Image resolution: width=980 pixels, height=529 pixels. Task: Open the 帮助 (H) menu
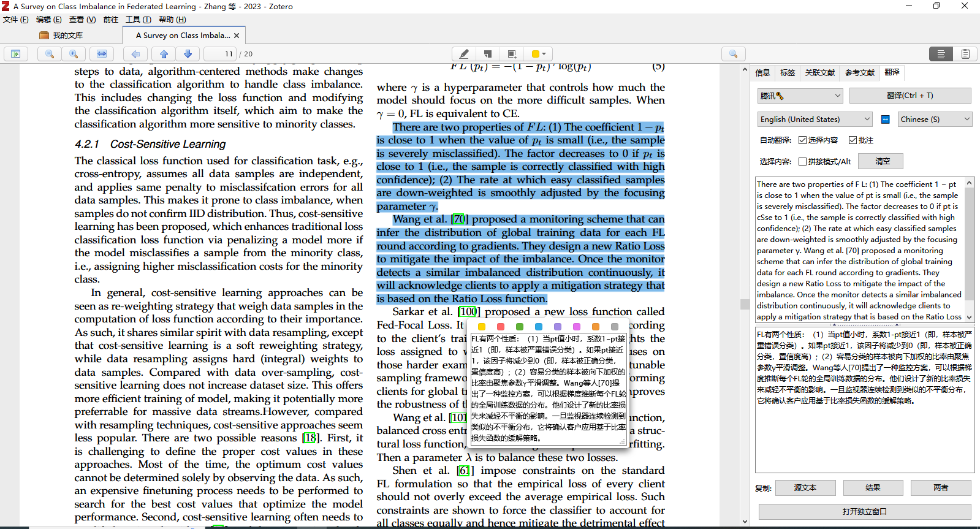tap(172, 20)
